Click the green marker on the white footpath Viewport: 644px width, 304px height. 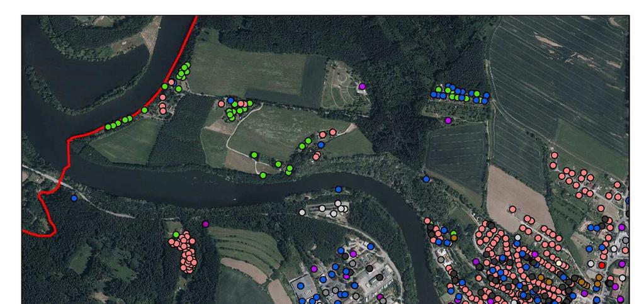tap(254, 155)
